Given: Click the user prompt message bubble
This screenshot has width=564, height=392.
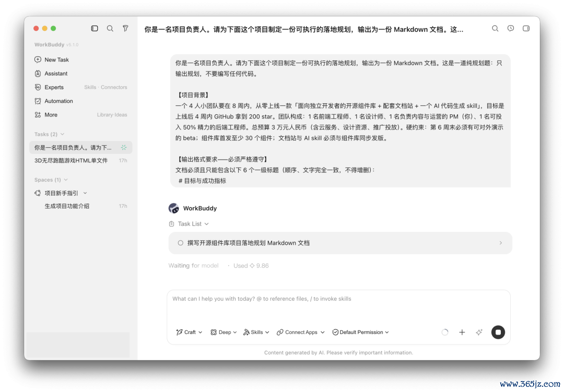Looking at the screenshot, I should tap(340, 121).
